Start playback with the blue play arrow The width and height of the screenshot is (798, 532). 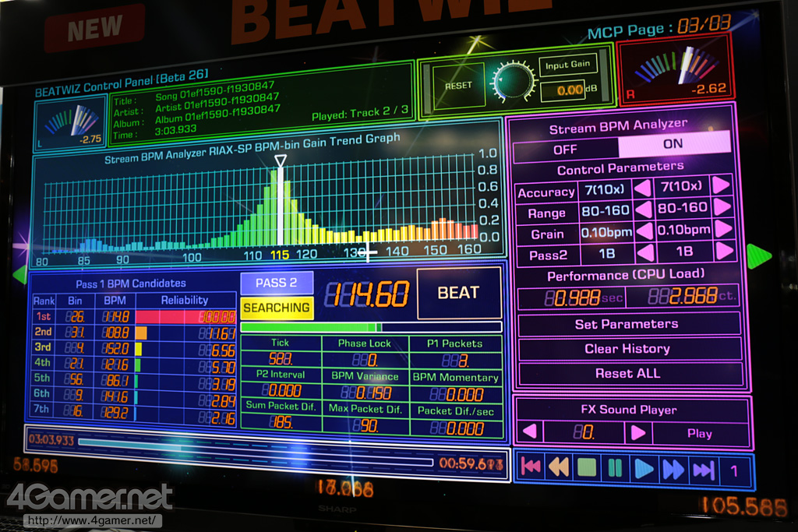coord(643,469)
